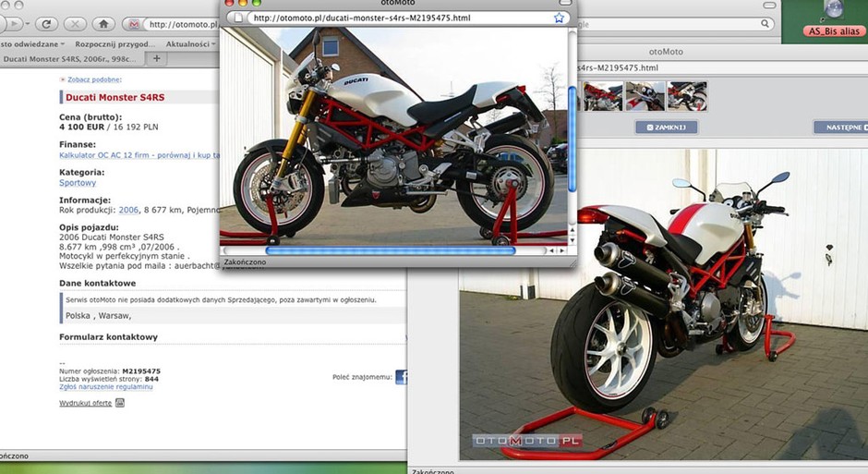
Task: Click the popup's horizontal scroll right arrow
Action: 561,250
